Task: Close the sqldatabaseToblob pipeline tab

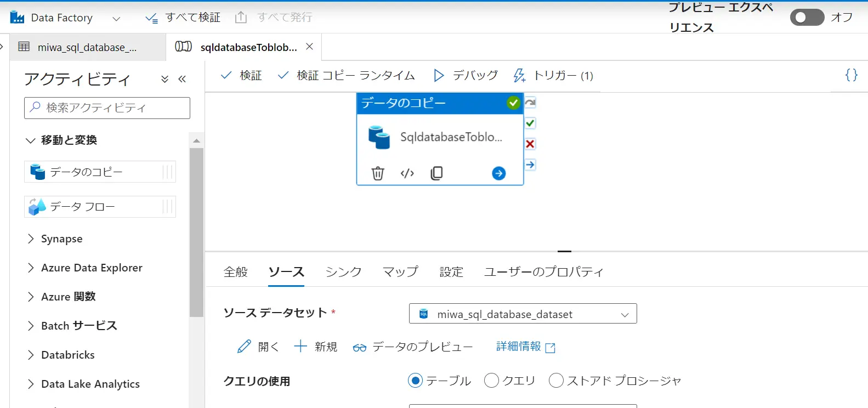Action: point(309,47)
